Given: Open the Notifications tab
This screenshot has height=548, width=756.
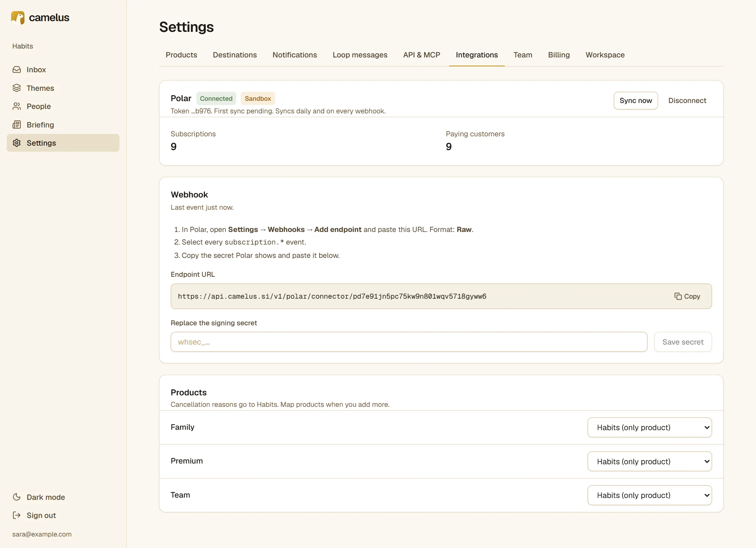Looking at the screenshot, I should 295,55.
